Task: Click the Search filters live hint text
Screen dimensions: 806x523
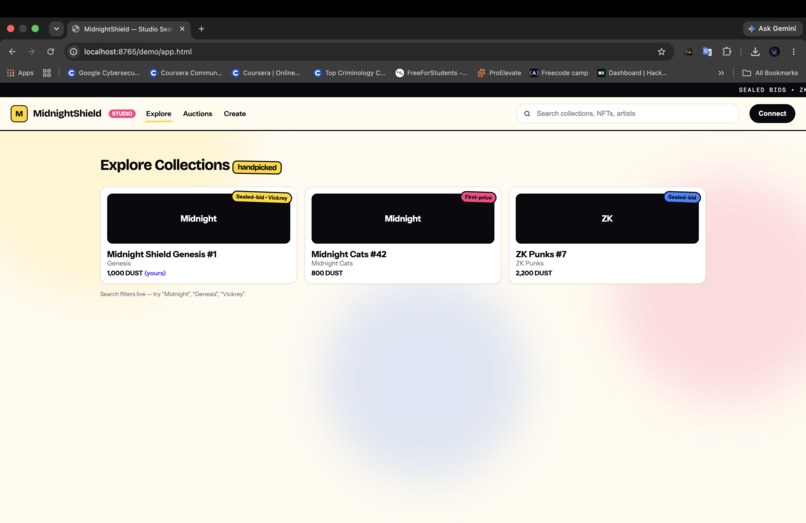Action: pyautogui.click(x=173, y=294)
